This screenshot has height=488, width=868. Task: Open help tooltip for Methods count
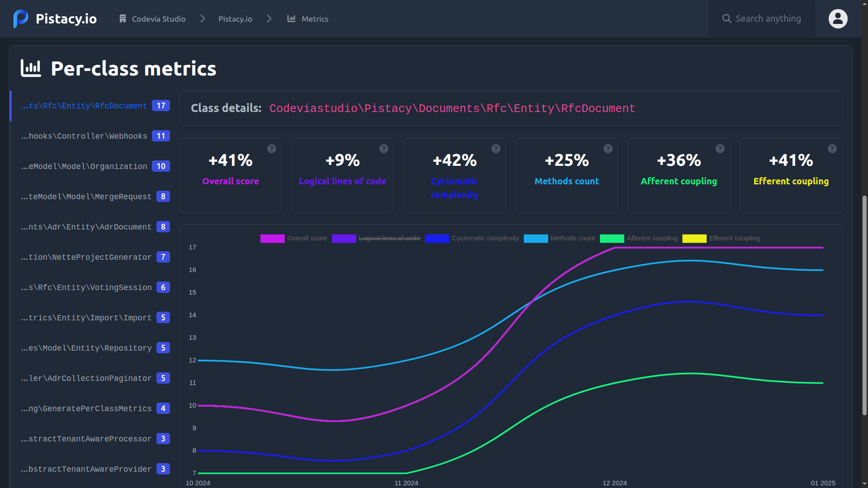[x=608, y=149]
